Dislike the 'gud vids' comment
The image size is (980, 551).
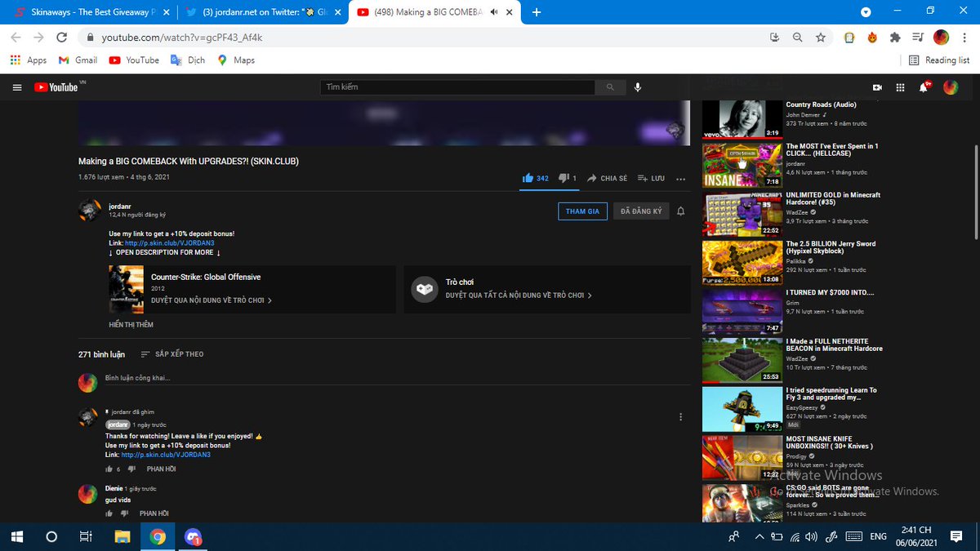tap(125, 513)
